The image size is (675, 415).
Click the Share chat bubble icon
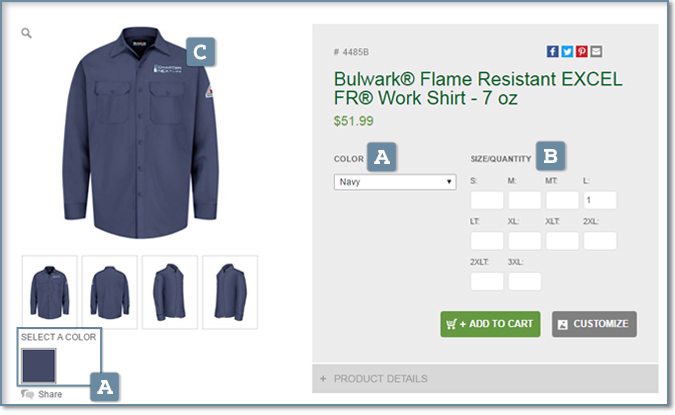(27, 394)
